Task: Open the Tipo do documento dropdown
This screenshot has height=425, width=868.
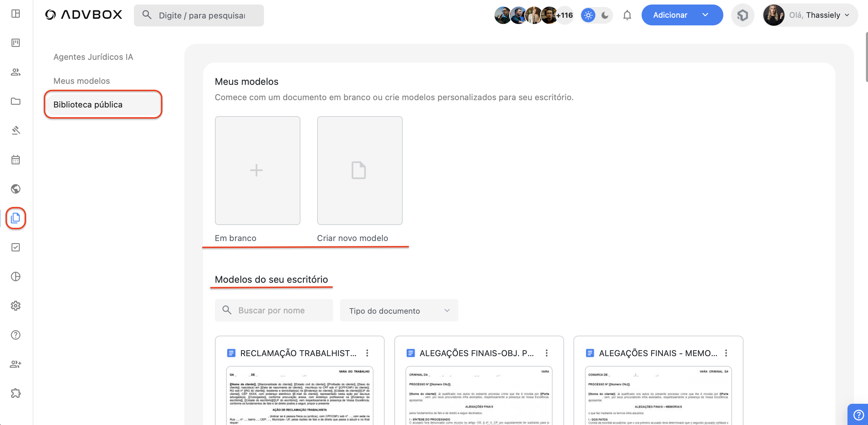Action: [399, 311]
